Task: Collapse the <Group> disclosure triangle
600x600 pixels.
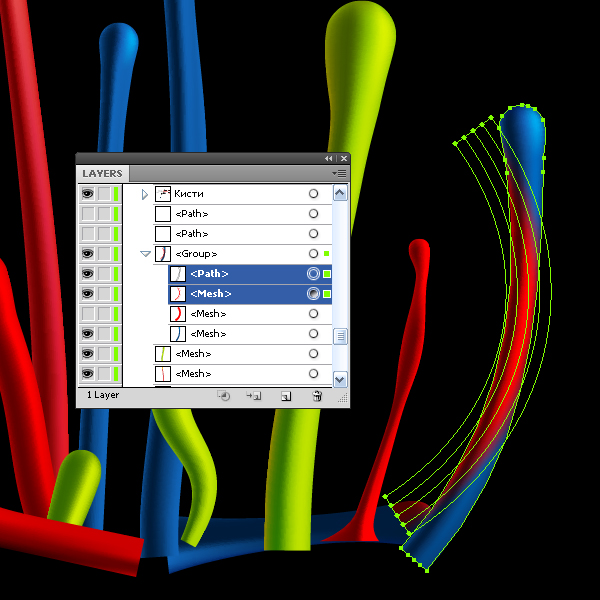Action: point(145,253)
